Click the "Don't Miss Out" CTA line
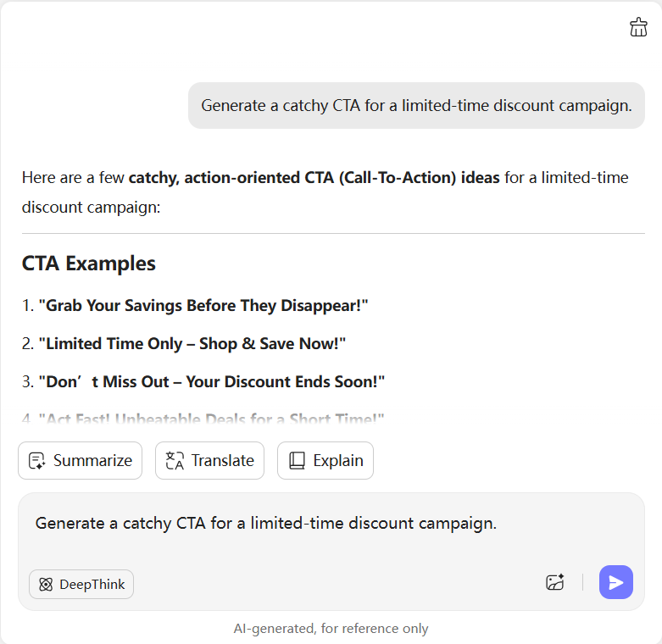 pos(211,382)
